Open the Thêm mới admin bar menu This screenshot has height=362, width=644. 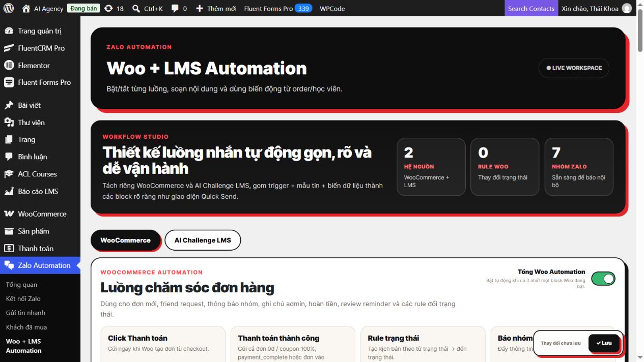point(216,8)
